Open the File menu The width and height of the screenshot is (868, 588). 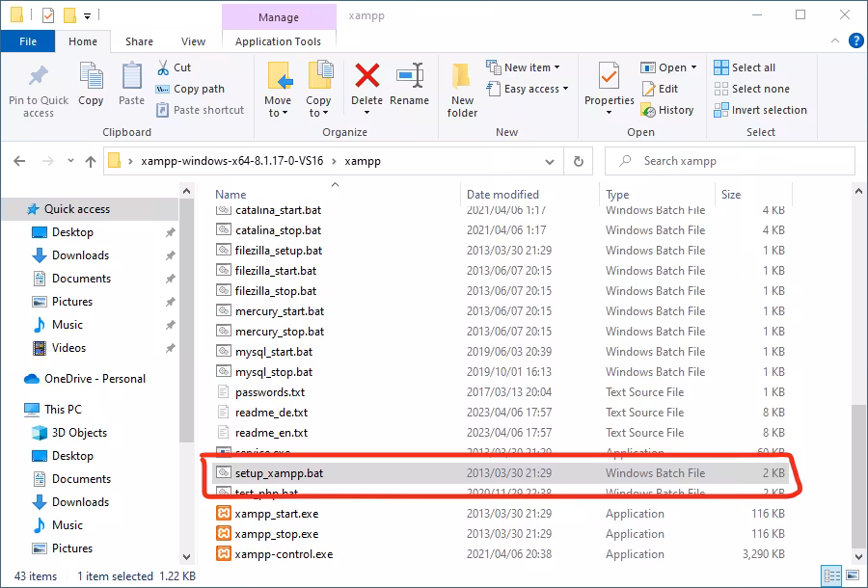coord(28,41)
